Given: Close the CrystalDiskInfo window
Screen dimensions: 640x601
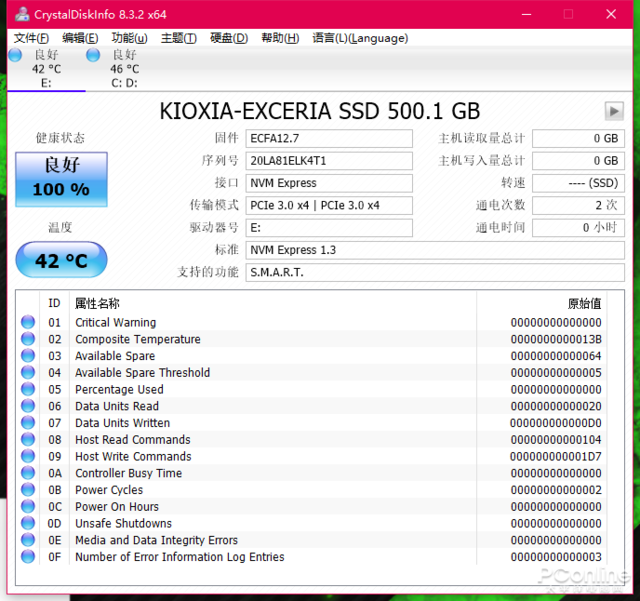Looking at the screenshot, I should [611, 14].
